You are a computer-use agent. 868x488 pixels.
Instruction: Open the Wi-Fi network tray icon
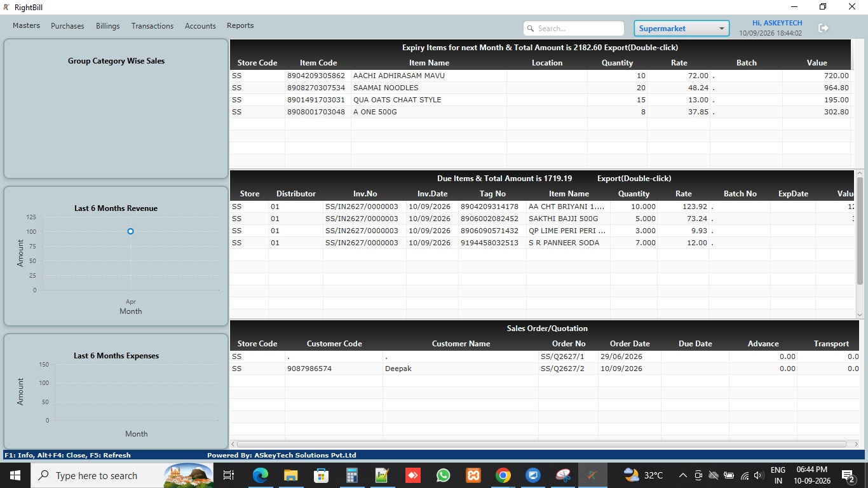(744, 475)
